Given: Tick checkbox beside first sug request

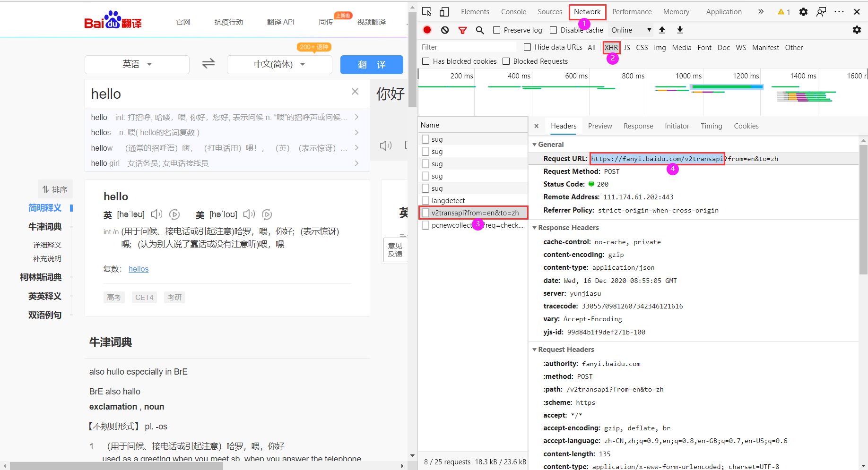Looking at the screenshot, I should pos(425,139).
